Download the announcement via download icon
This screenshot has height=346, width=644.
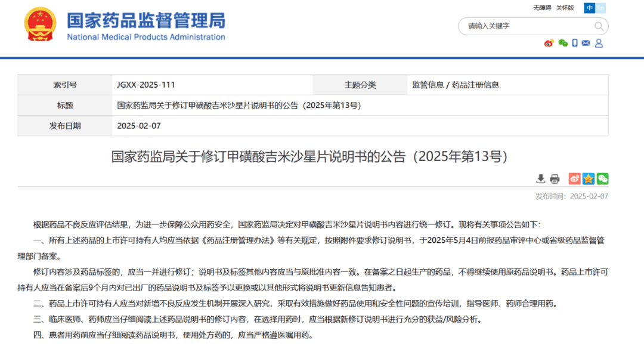coord(540,179)
